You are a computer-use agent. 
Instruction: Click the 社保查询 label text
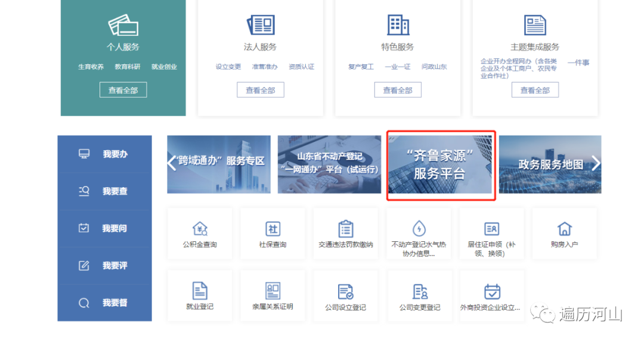tap(273, 245)
